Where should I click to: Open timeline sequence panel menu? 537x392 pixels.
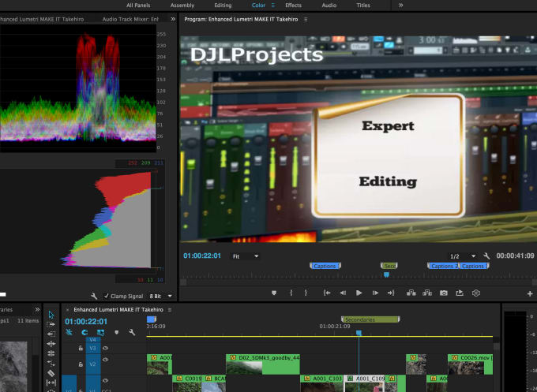(x=169, y=309)
